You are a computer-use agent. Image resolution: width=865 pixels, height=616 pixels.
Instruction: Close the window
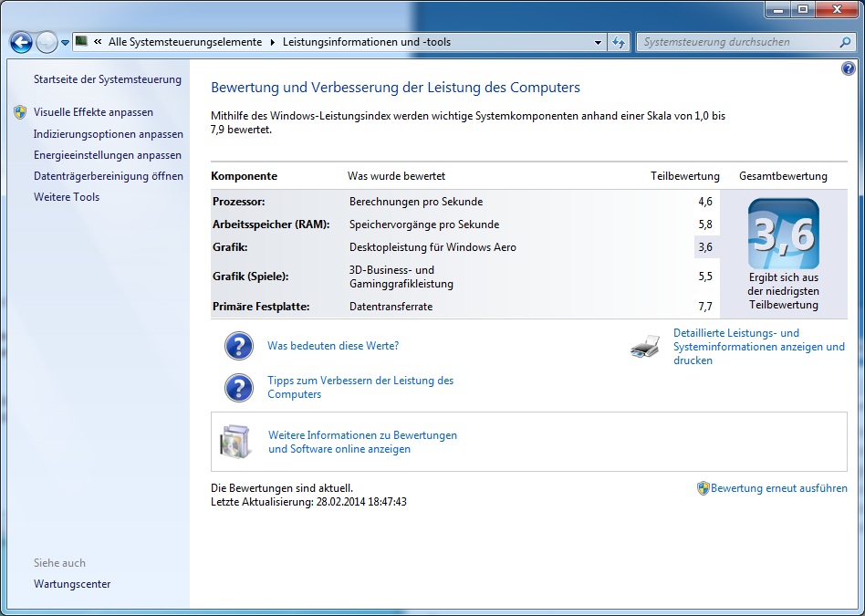837,10
